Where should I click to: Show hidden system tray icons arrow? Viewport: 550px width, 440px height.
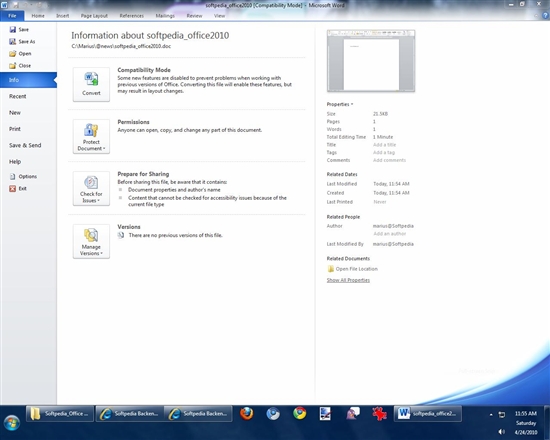click(491, 415)
